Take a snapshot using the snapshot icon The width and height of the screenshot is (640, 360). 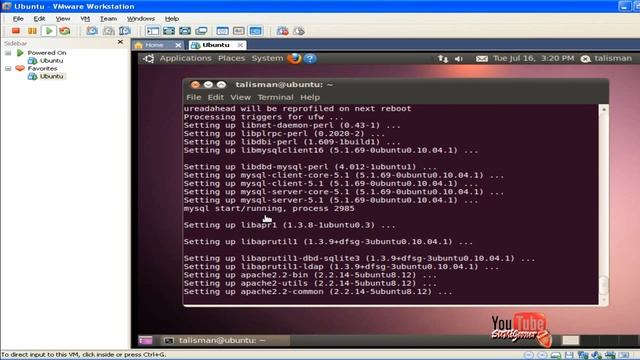click(92, 31)
